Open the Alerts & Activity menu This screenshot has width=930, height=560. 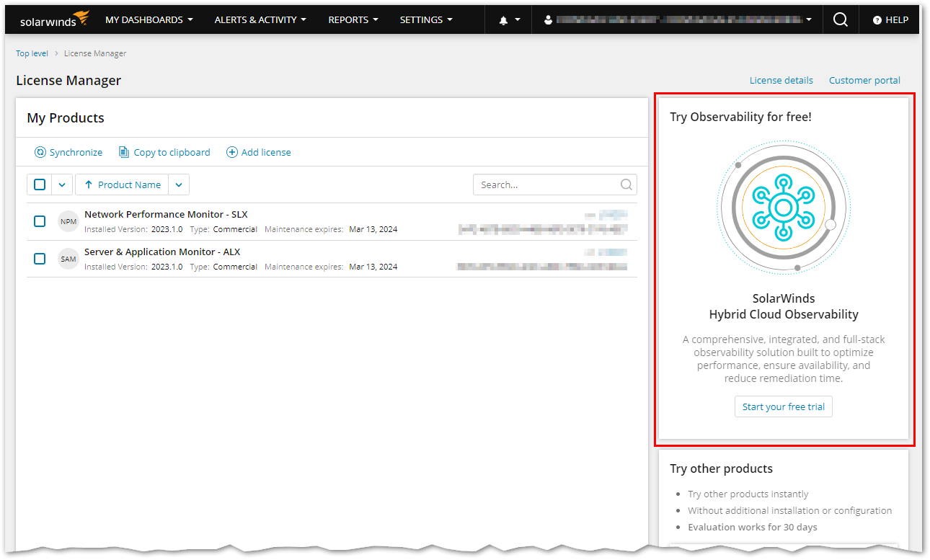coord(260,20)
